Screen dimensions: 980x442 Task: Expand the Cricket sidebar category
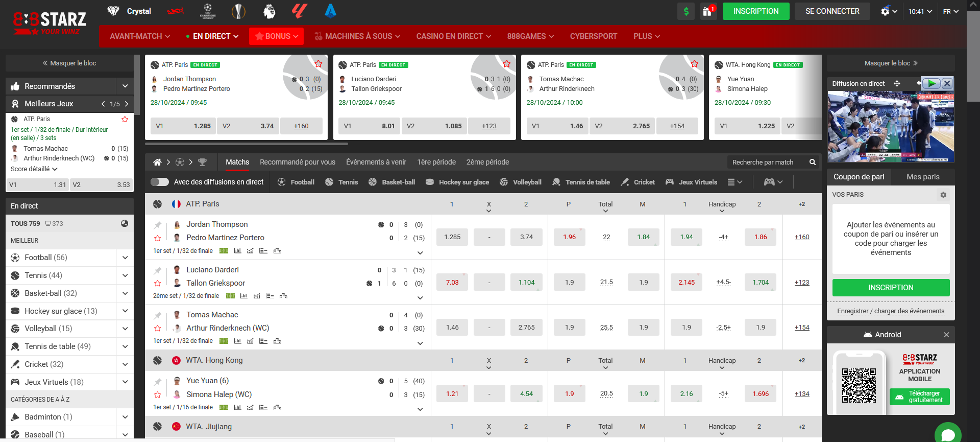click(x=125, y=364)
